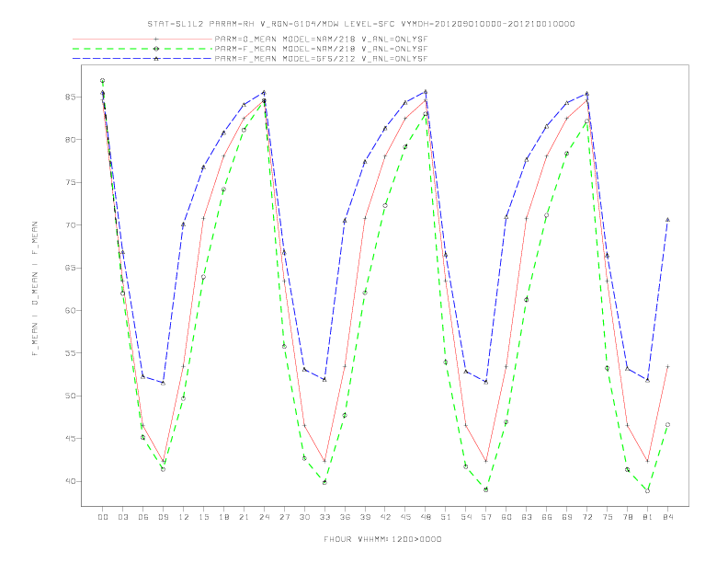Click the axis caption FHOUR VHHMM=1200>0000
The width and height of the screenshot is (728, 563).
pos(382,539)
